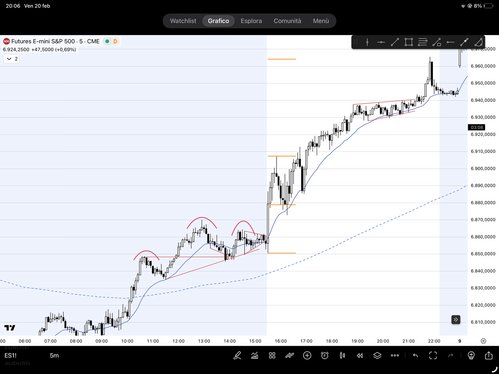Tap the Ven 20 feb date in the status bar
Image resolution: width=499 pixels, height=374 pixels.
[37, 6]
